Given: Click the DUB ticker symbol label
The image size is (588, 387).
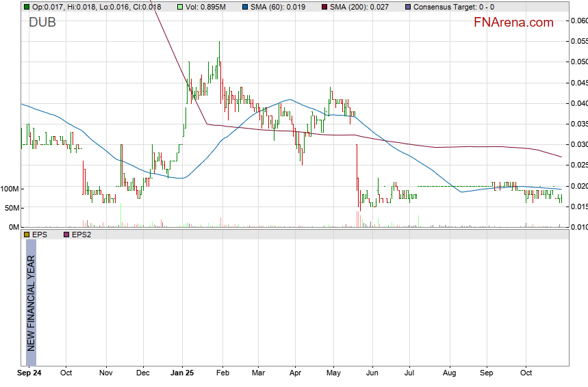Looking at the screenshot, I should click(x=42, y=23).
